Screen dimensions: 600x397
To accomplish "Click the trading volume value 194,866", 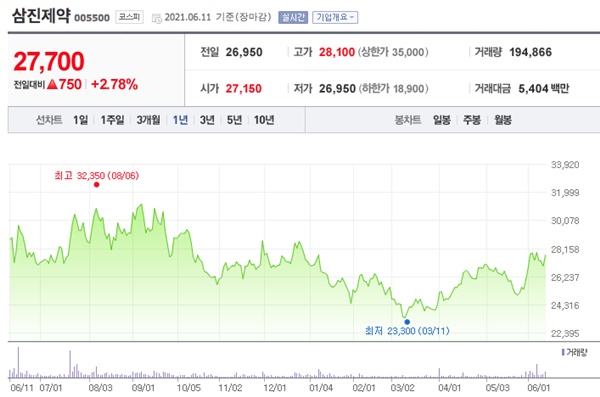I will pyautogui.click(x=530, y=52).
